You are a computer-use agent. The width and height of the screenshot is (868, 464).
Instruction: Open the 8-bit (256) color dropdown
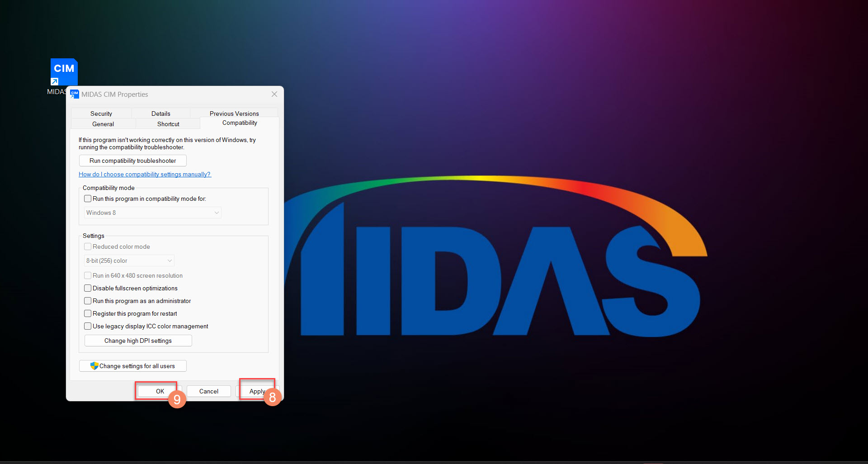129,260
